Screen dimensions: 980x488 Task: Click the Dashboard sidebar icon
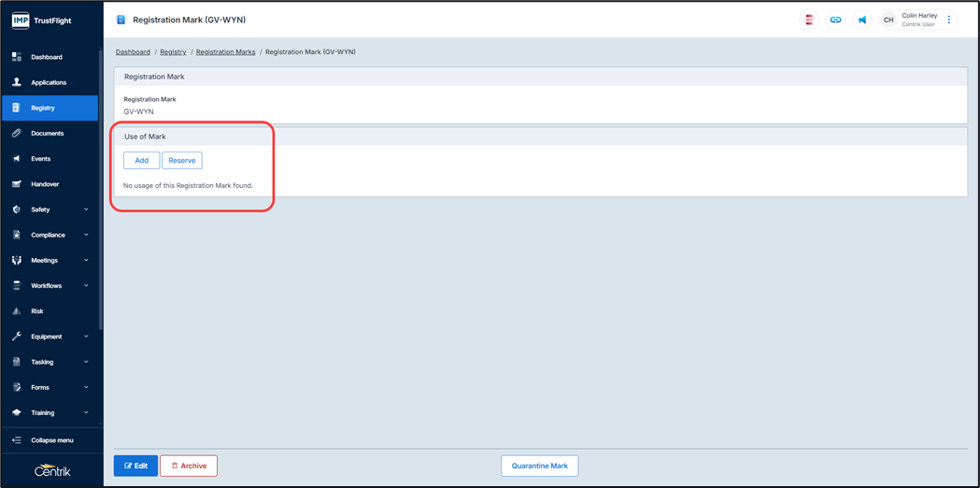coord(18,57)
